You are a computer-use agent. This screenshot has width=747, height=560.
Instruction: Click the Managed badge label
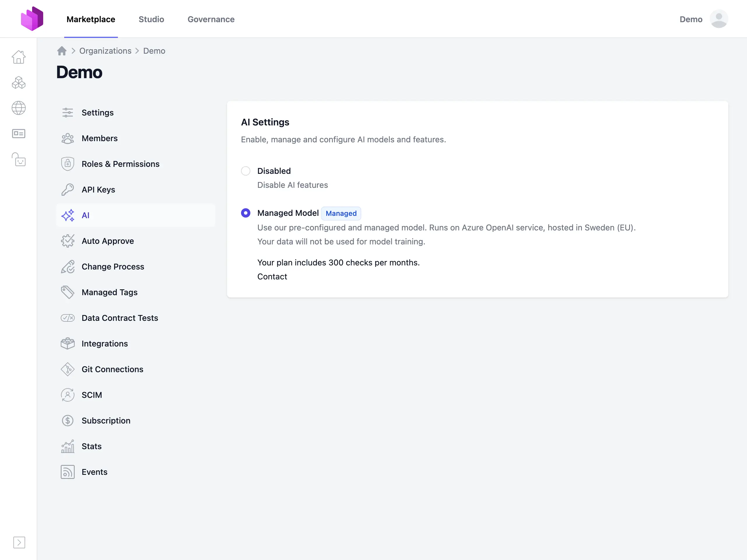(341, 213)
